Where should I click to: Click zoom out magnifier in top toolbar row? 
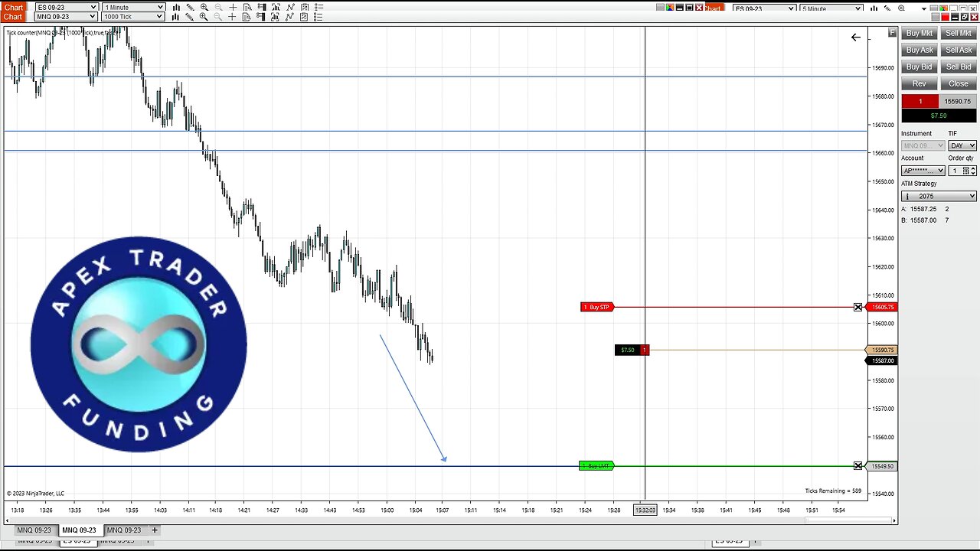click(219, 7)
